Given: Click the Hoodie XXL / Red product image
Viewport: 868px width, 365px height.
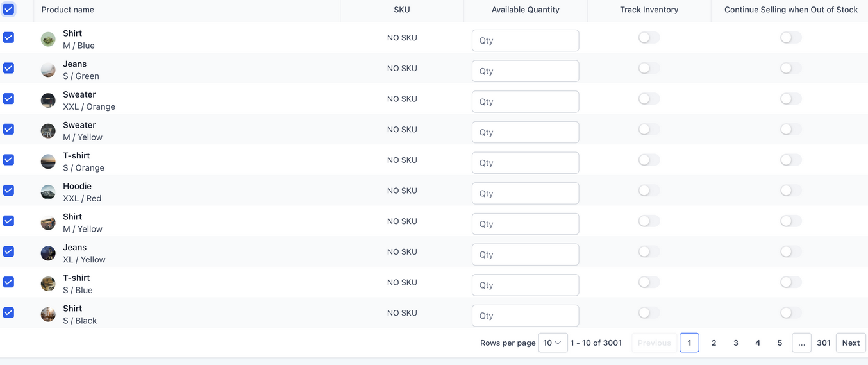Looking at the screenshot, I should [48, 192].
